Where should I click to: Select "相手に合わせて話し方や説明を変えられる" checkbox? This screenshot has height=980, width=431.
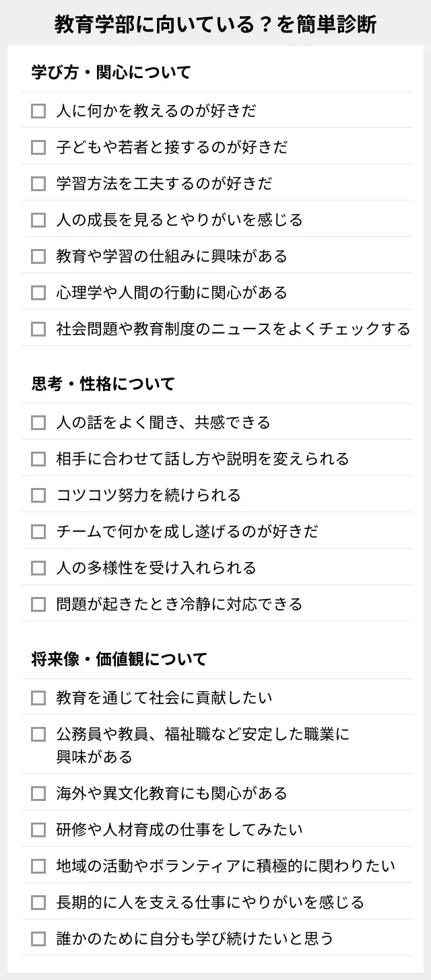(38, 459)
